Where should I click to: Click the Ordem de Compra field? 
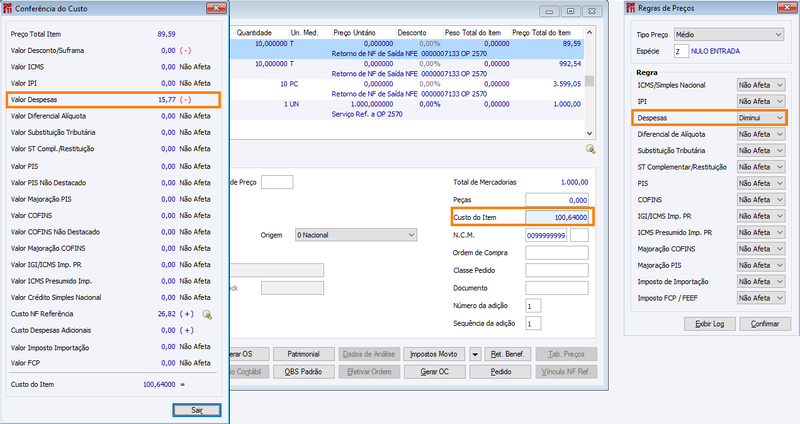[x=557, y=253]
